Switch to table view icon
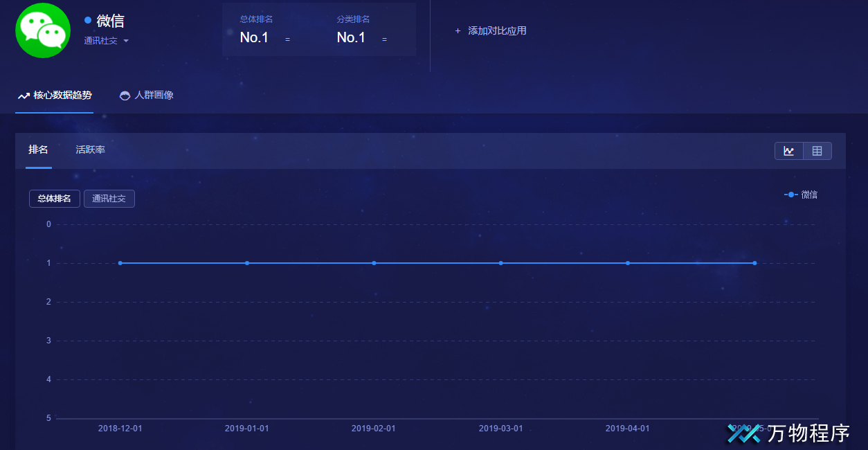Screen dimensions: 868x450 click(817, 151)
